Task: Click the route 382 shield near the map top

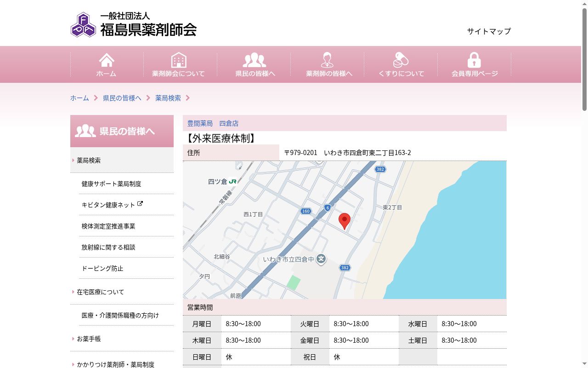Action: [x=380, y=169]
